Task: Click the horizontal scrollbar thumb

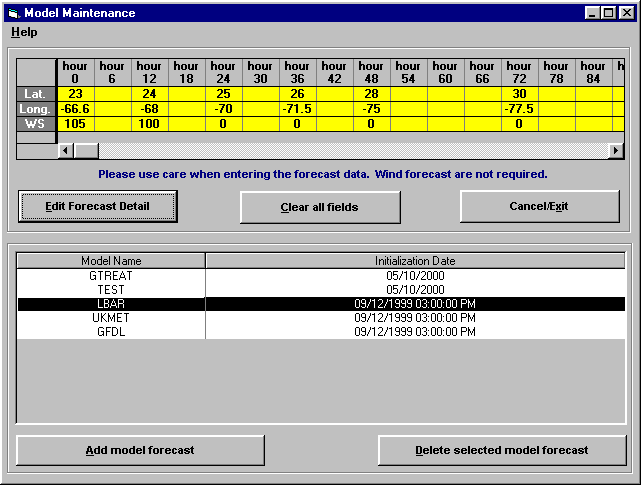Action: point(86,150)
